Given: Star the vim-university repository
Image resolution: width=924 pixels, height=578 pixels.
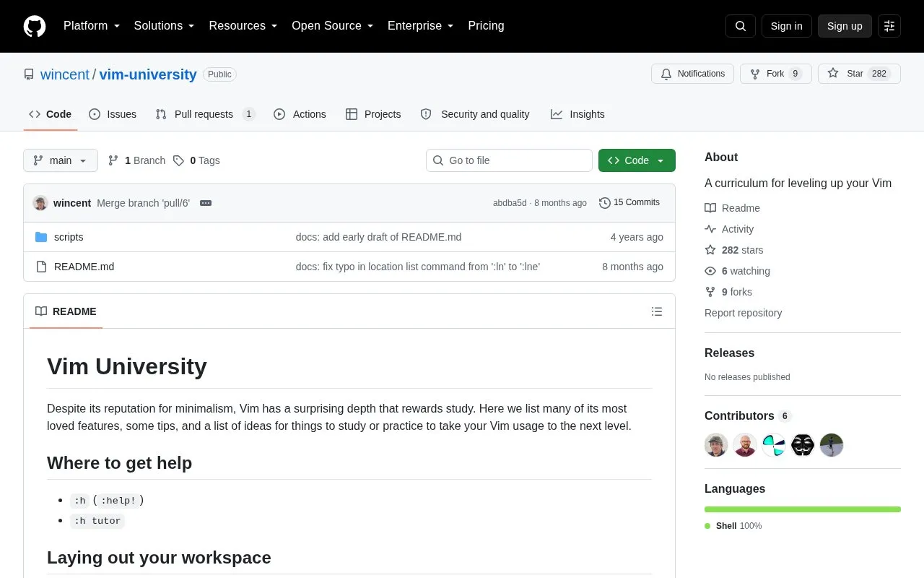Looking at the screenshot, I should click(859, 74).
